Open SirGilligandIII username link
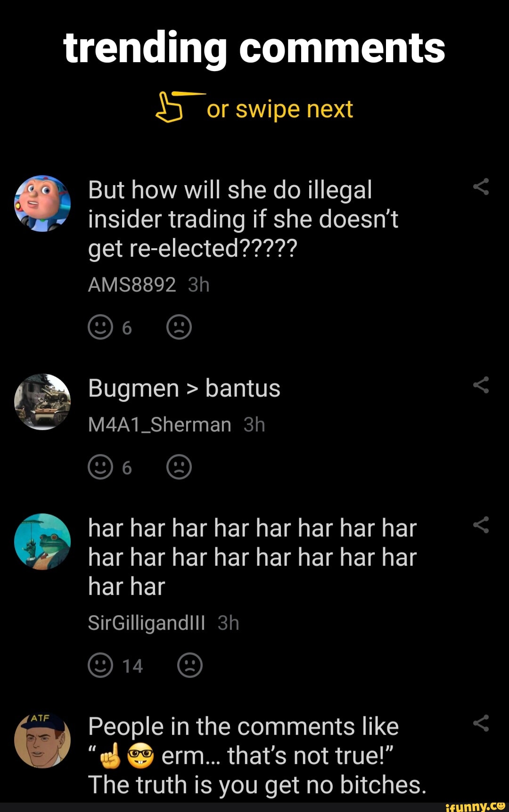 pos(147,623)
